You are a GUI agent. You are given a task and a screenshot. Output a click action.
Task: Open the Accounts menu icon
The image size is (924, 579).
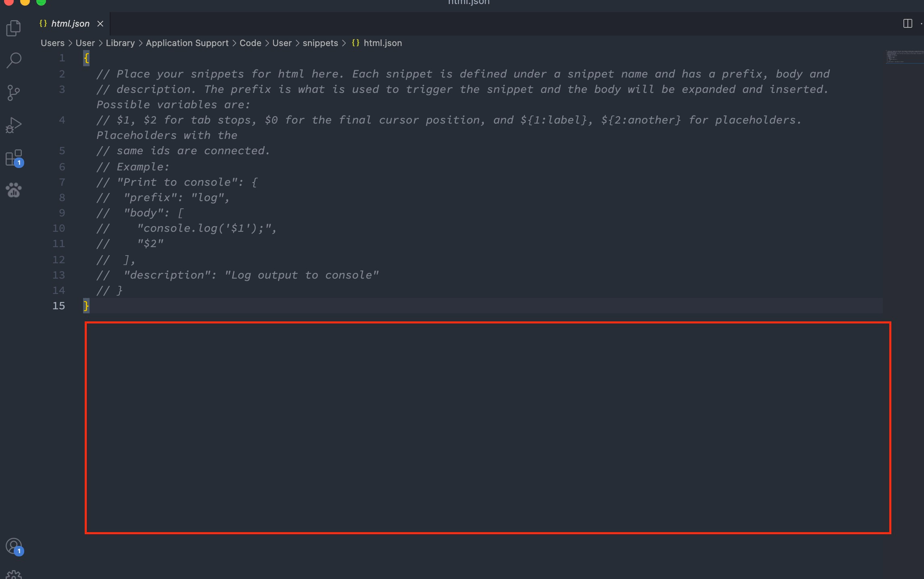point(15,547)
